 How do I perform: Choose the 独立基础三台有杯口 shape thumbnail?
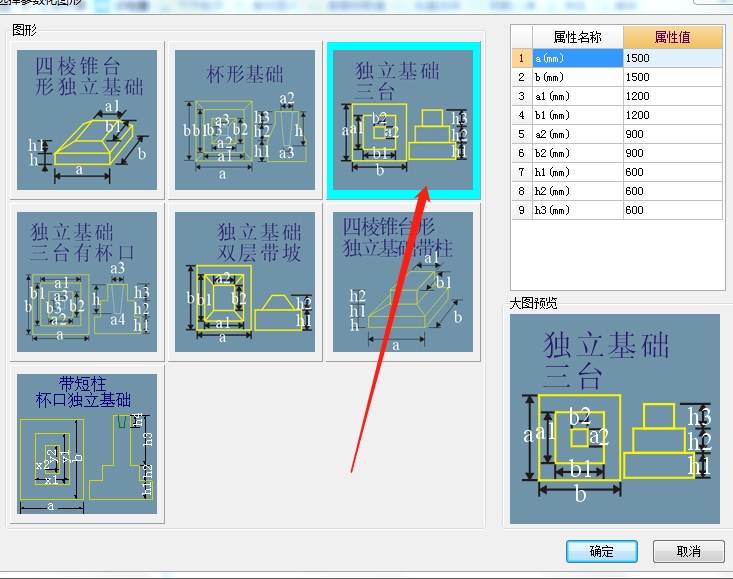87,282
